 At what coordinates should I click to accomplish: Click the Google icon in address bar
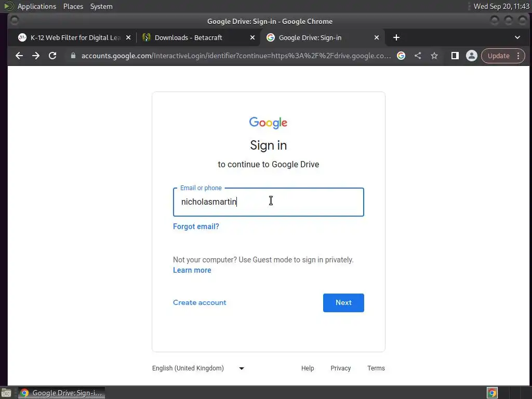(x=401, y=56)
